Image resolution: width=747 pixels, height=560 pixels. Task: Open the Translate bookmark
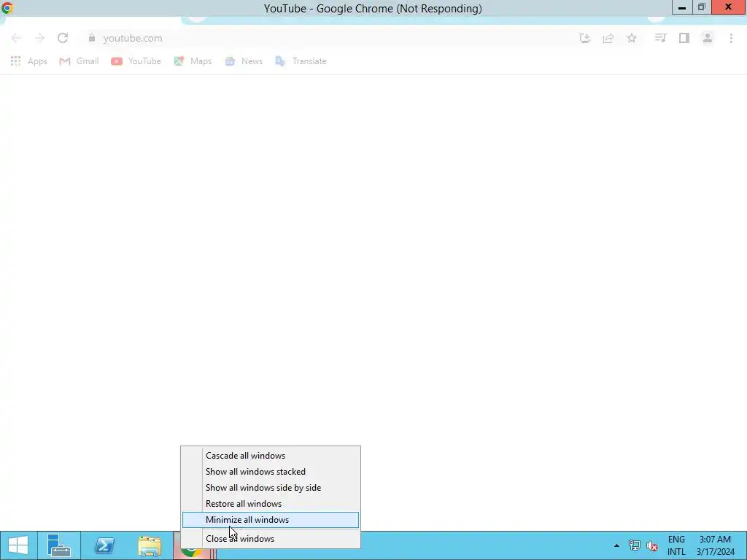(x=301, y=61)
